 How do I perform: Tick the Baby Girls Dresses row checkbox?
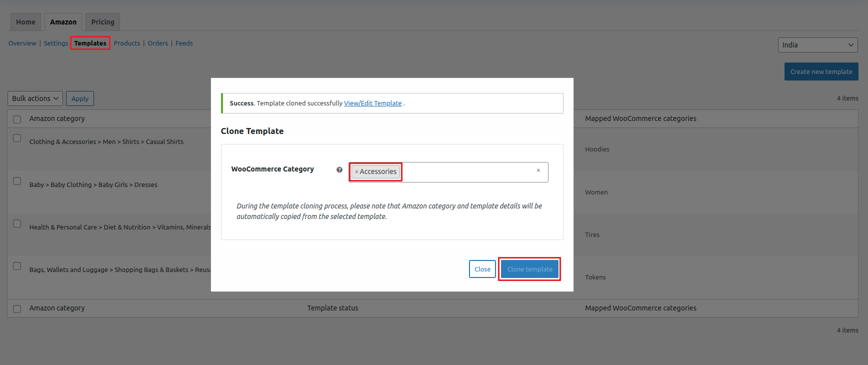[x=17, y=181]
